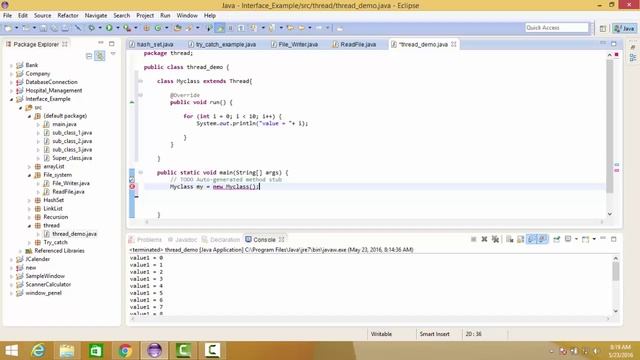Open the Window menu
640x360 pixels.
point(187,16)
